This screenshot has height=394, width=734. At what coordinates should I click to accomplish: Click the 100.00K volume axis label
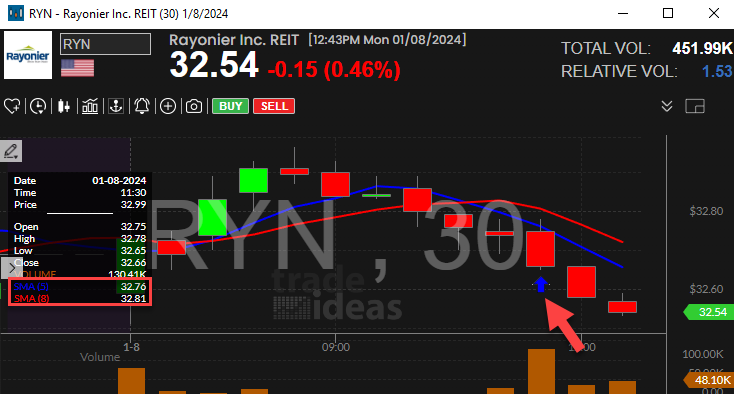[703, 354]
